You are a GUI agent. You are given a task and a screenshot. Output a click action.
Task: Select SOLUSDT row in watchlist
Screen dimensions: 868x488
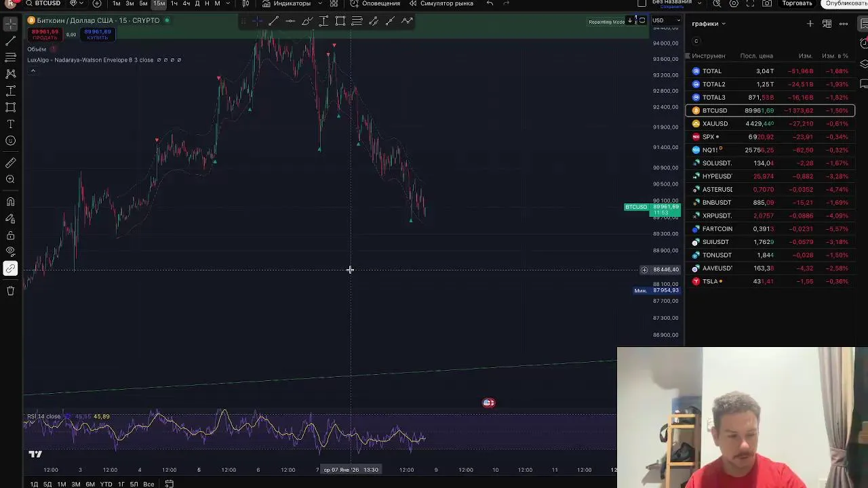tap(770, 163)
